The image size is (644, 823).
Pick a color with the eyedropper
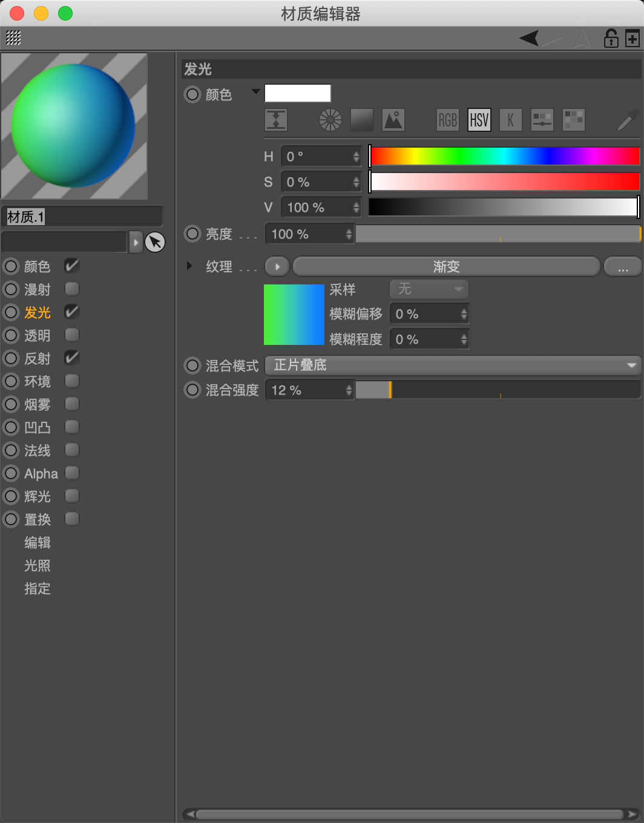click(628, 120)
